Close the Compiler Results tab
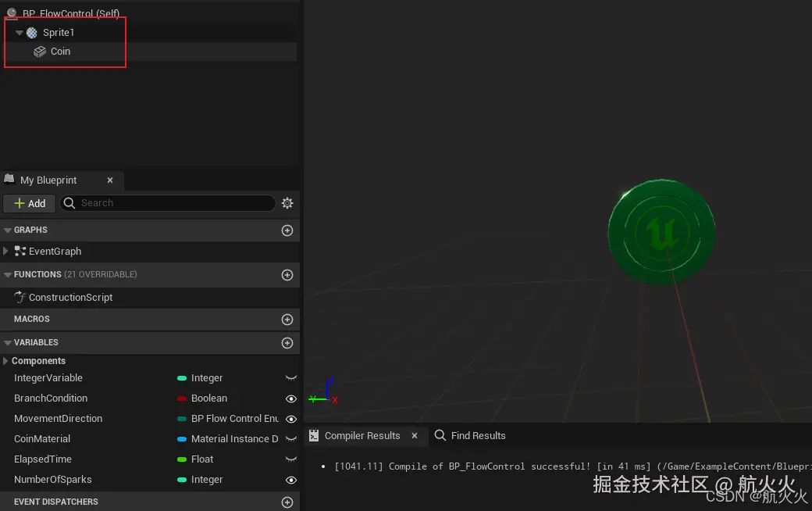The width and height of the screenshot is (812, 511). click(415, 436)
